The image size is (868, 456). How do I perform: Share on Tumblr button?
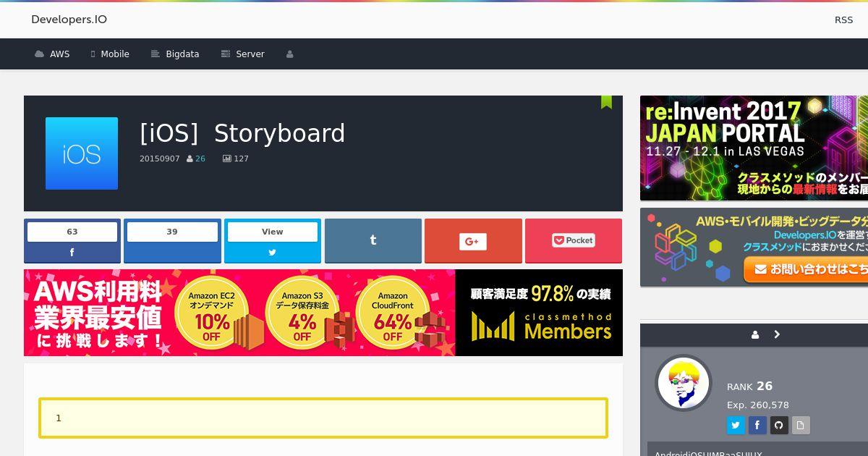[x=373, y=241]
